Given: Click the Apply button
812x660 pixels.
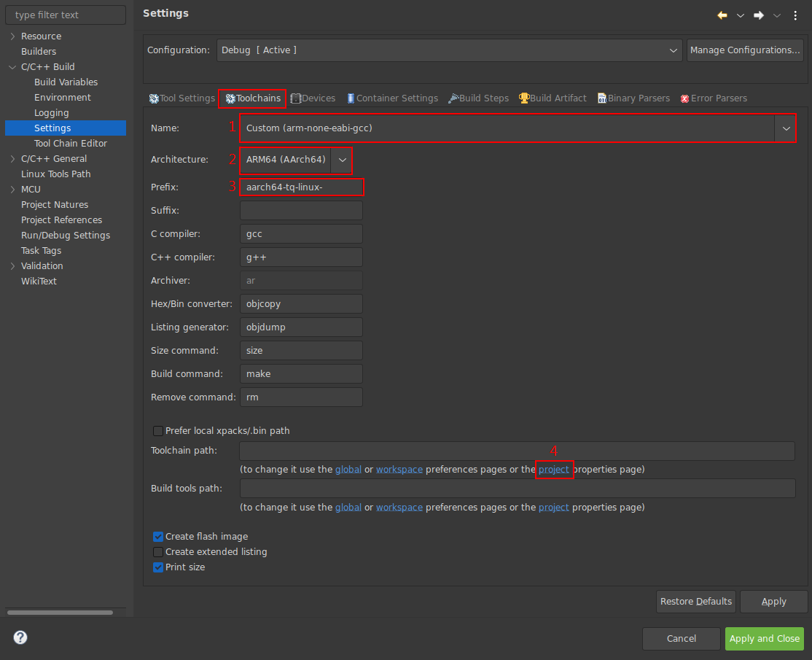Looking at the screenshot, I should [773, 602].
